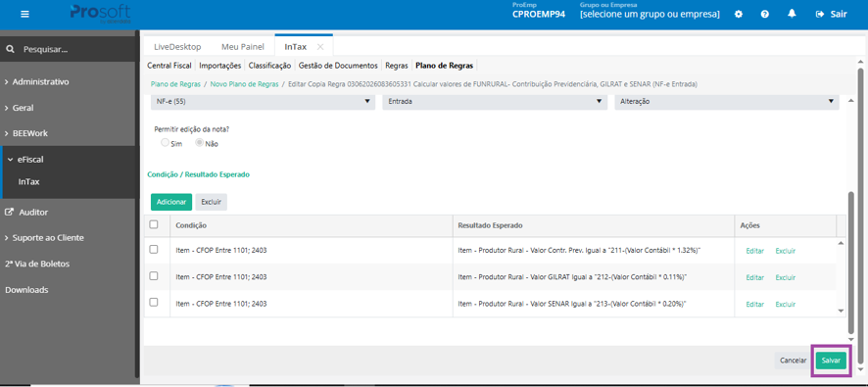Open the help question mark icon
This screenshot has height=387, width=868.
pos(765,15)
